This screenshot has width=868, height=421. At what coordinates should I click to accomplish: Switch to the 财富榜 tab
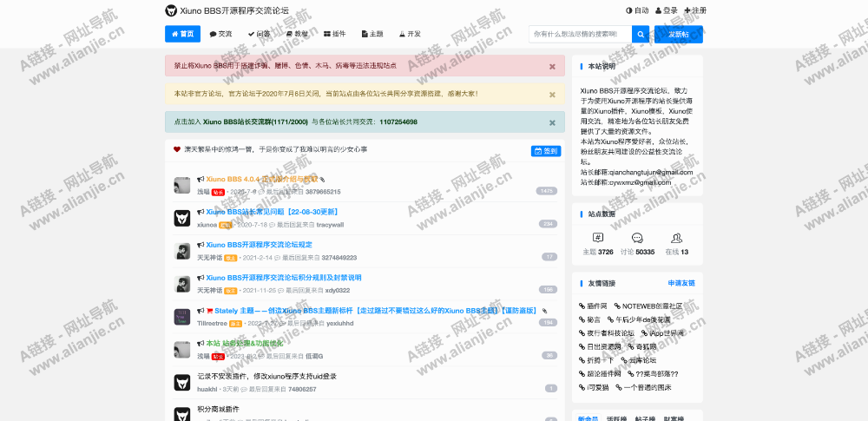tap(674, 418)
